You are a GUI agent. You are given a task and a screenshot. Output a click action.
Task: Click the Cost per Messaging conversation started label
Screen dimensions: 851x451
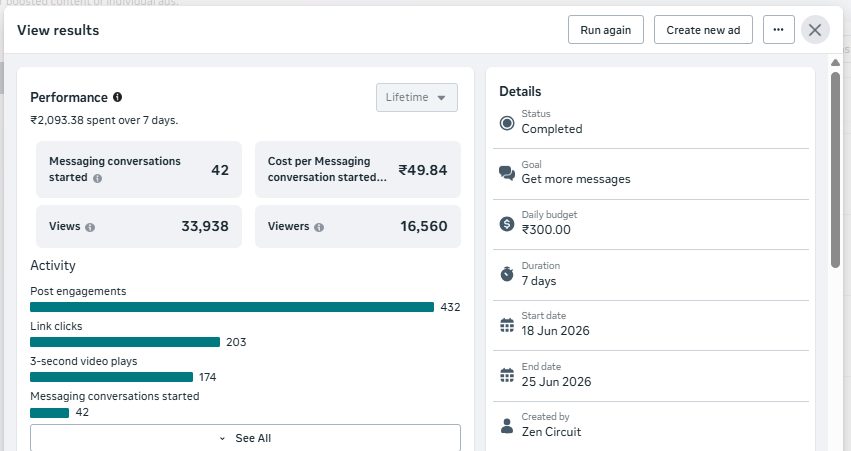tap(327, 169)
